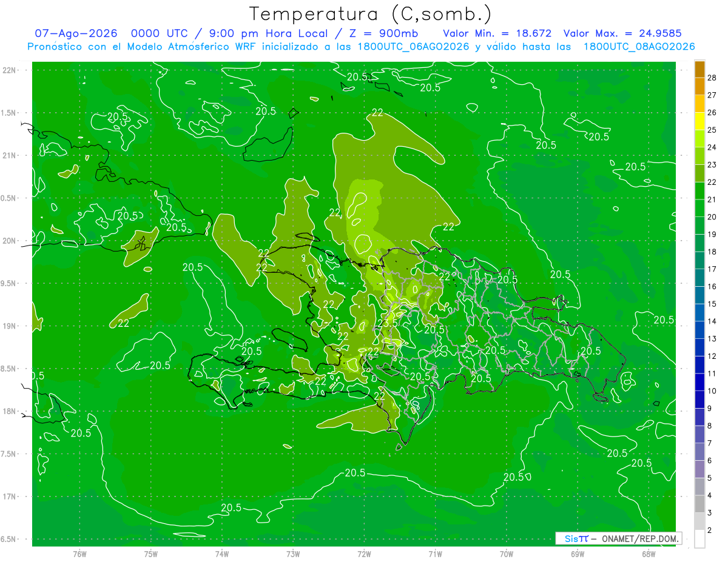Click the "70W" longitude axis label
Screen dimensions: 728x562
pyautogui.click(x=507, y=554)
